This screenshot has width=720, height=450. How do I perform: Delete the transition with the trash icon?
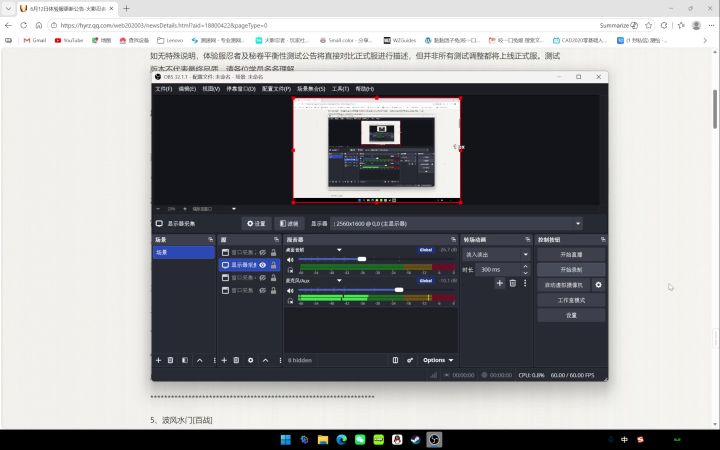pos(512,283)
